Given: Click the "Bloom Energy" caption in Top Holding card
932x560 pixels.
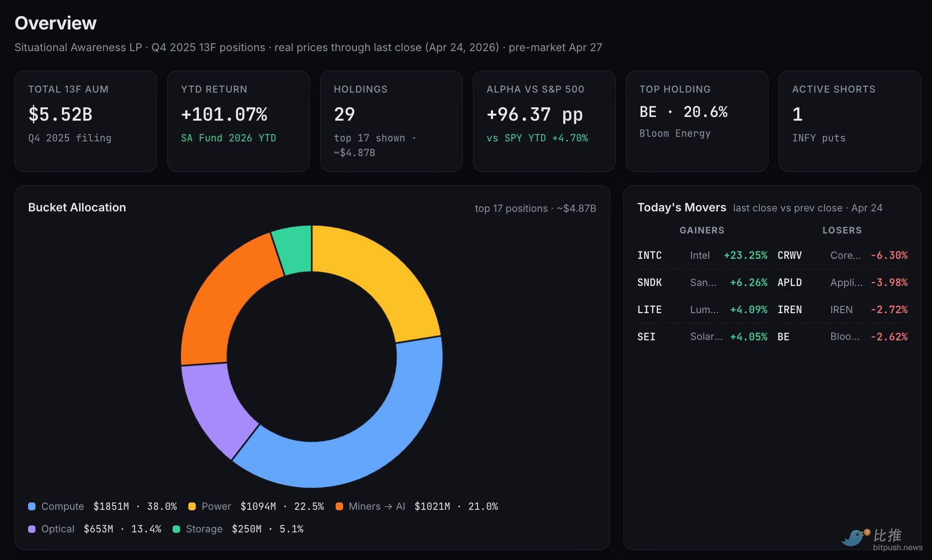Looking at the screenshot, I should [x=675, y=134].
